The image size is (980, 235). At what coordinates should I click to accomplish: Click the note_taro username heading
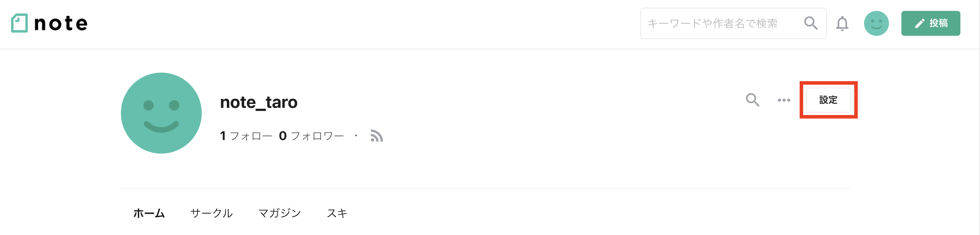(x=259, y=102)
